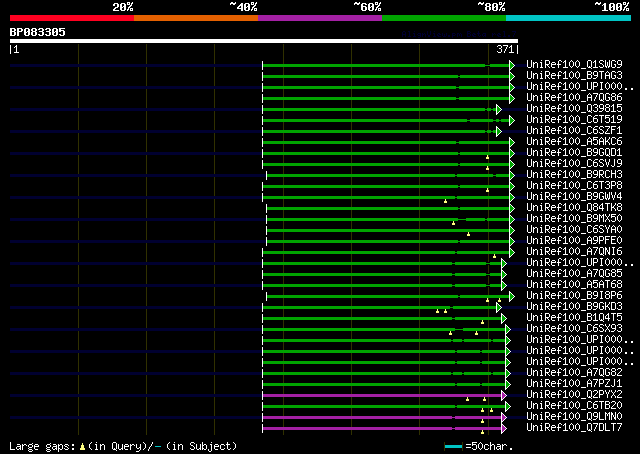640x454 pixels.
Task: Select the UniRef100_B9GKD3 label
Action: (574, 307)
